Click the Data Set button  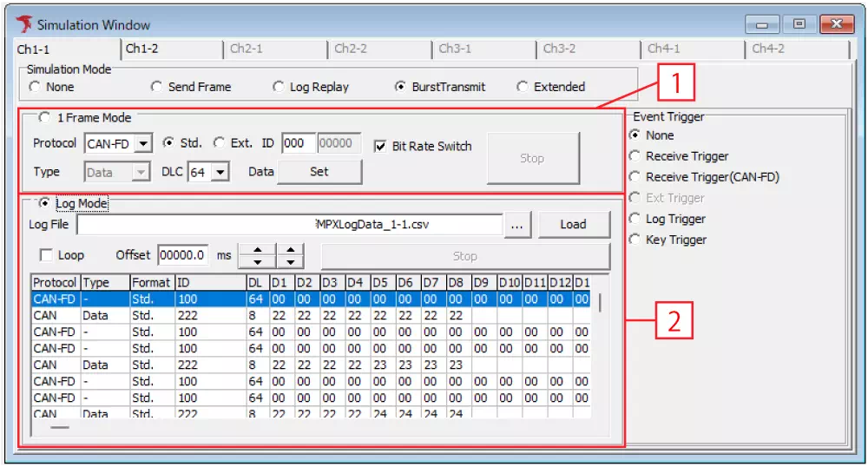[x=319, y=172]
